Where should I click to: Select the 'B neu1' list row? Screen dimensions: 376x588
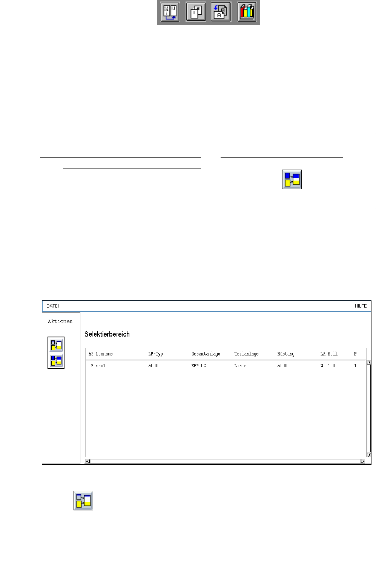[226, 366]
